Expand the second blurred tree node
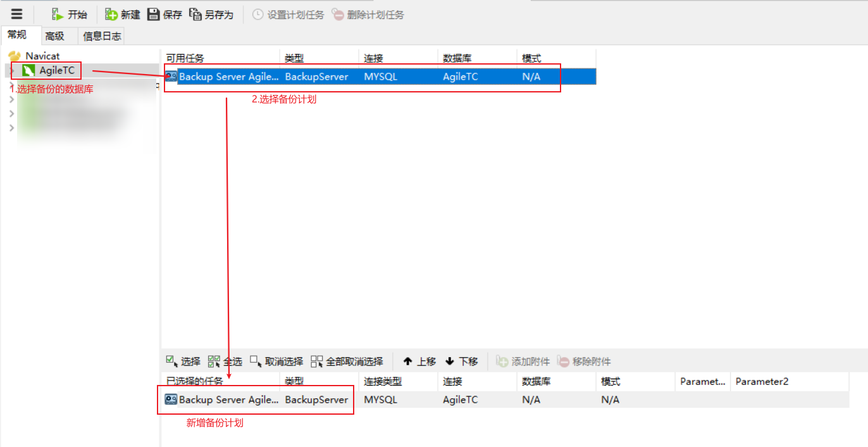 coord(12,99)
